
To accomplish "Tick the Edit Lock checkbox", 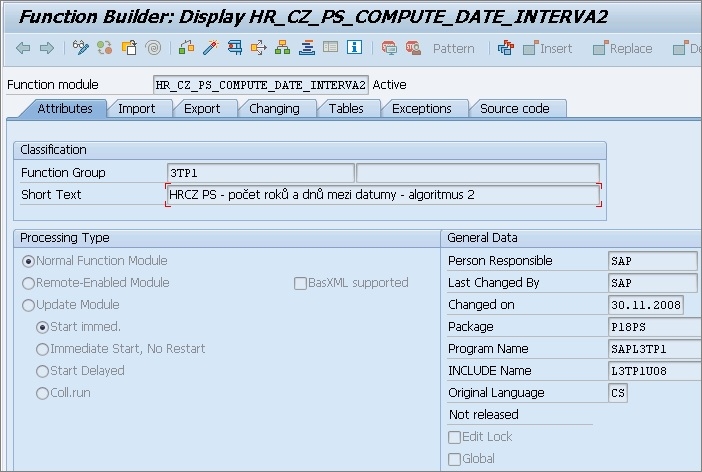I will point(455,437).
